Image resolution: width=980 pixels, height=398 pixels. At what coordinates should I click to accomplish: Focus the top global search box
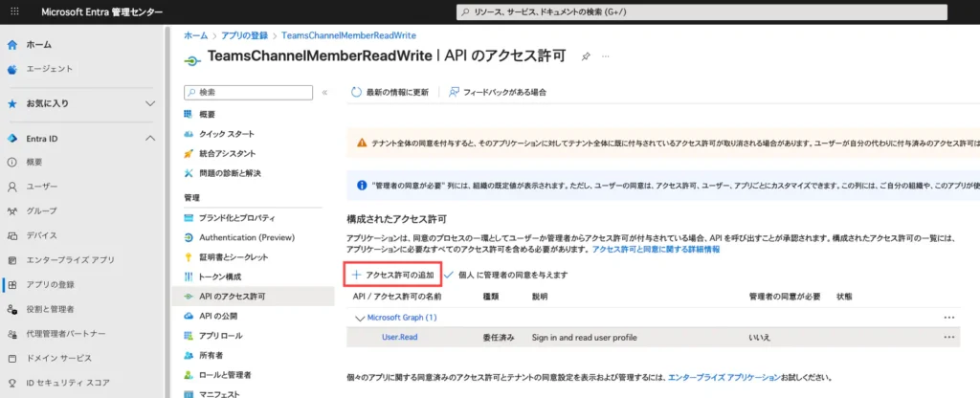(701, 11)
